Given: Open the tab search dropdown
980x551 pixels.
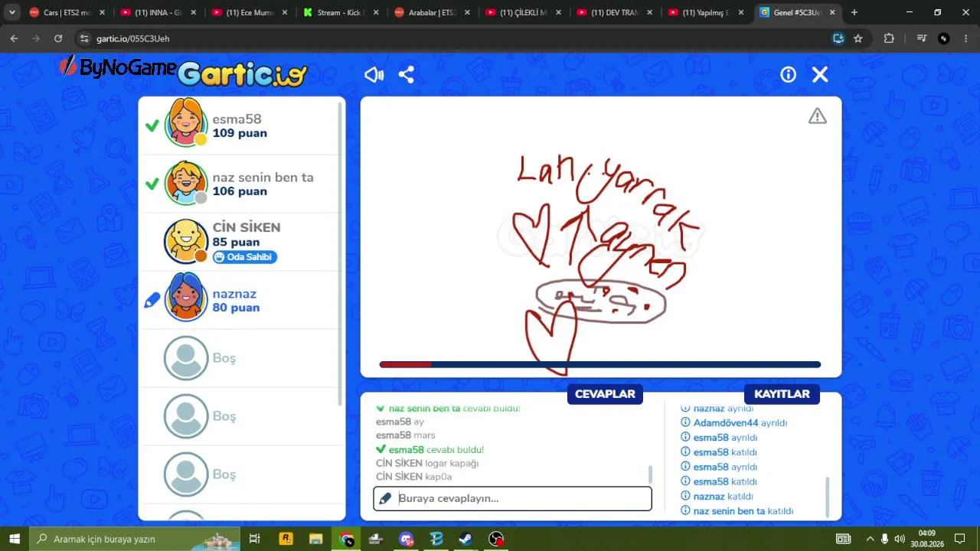Looking at the screenshot, I should (11, 12).
